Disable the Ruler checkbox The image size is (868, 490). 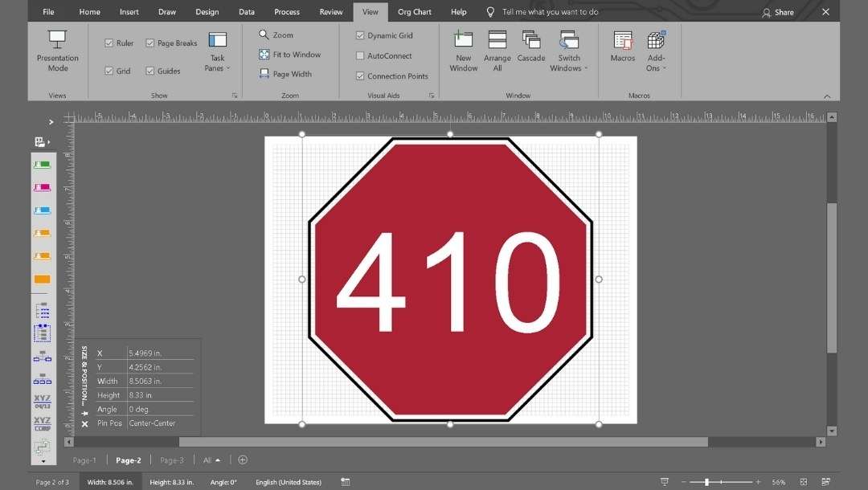click(x=108, y=43)
